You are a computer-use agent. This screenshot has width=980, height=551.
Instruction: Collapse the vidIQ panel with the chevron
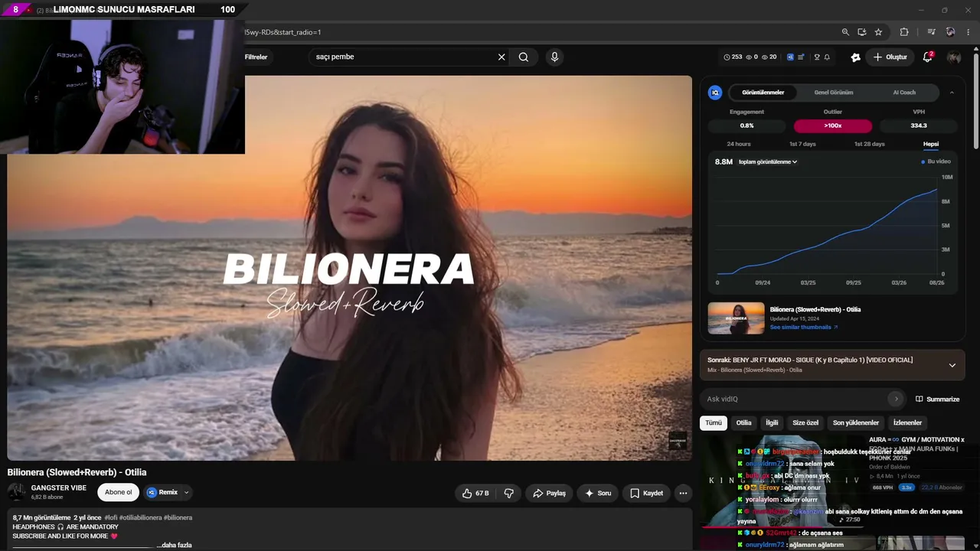point(952,93)
